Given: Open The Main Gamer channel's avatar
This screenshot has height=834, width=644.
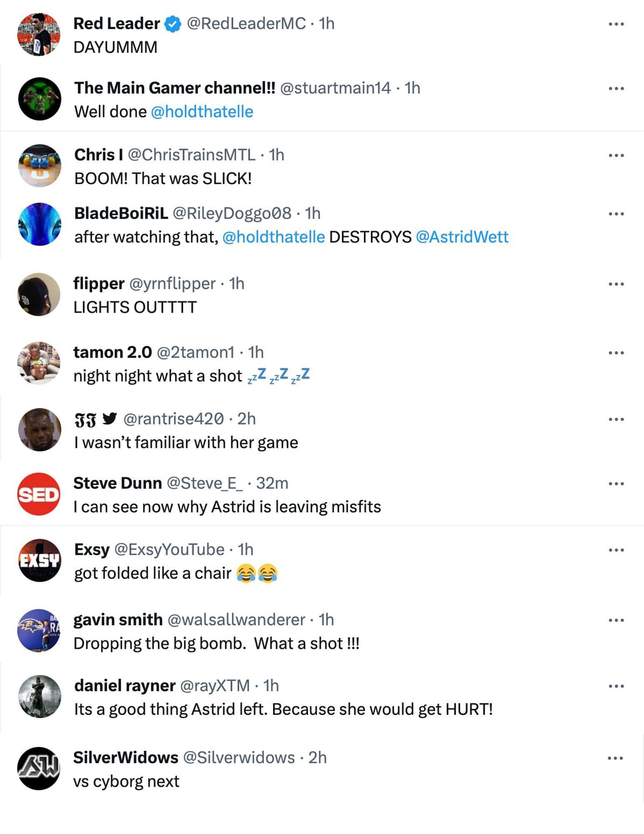Looking at the screenshot, I should point(40,99).
